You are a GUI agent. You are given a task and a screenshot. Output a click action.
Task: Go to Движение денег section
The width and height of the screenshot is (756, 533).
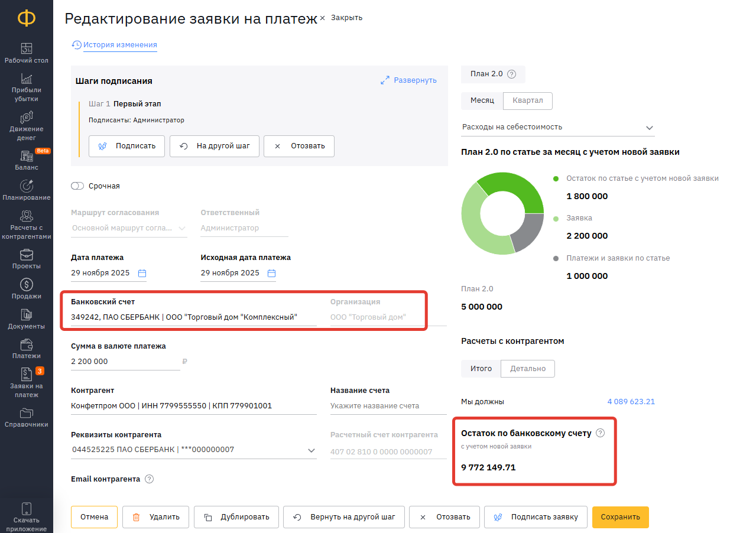(x=27, y=126)
